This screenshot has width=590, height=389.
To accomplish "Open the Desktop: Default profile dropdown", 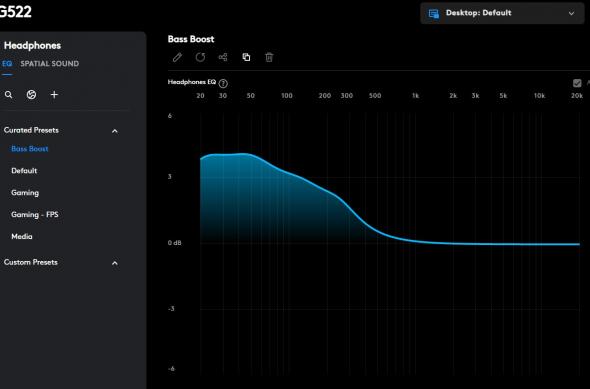I will point(502,13).
